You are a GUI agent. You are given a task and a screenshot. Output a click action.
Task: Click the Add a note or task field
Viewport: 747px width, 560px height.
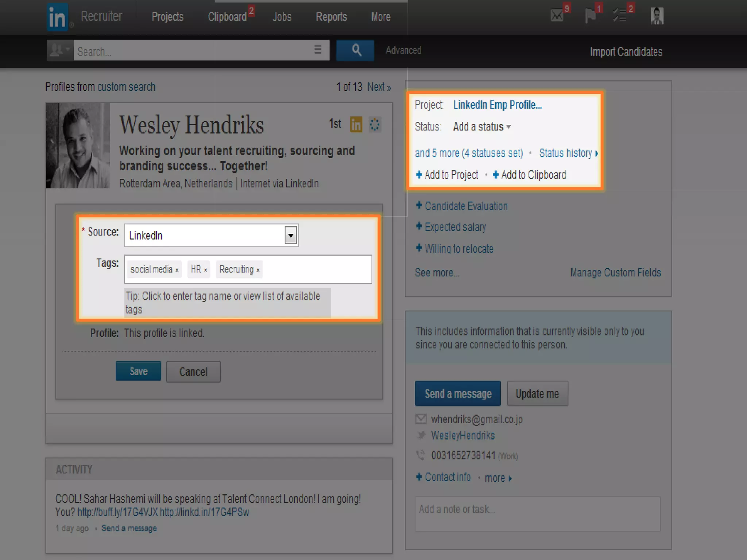[537, 514]
